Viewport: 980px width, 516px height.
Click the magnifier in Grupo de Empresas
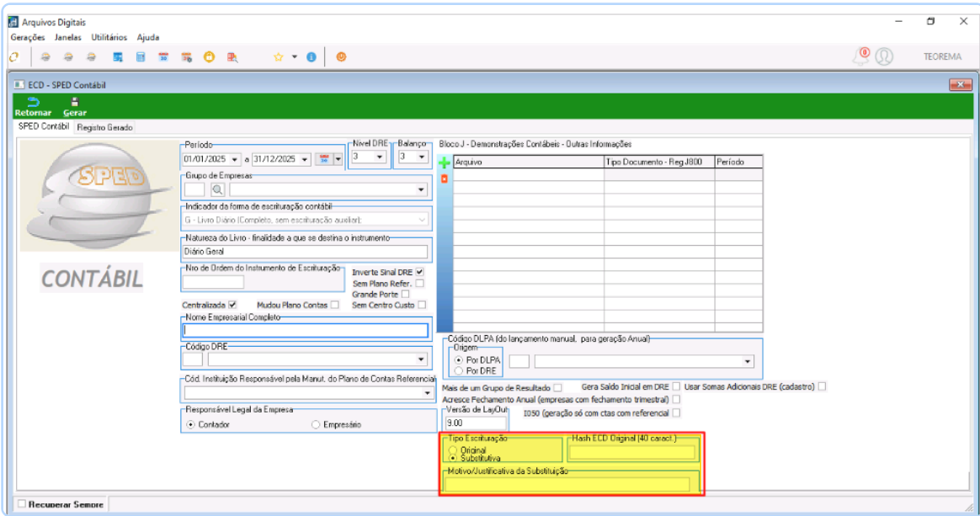tap(217, 189)
